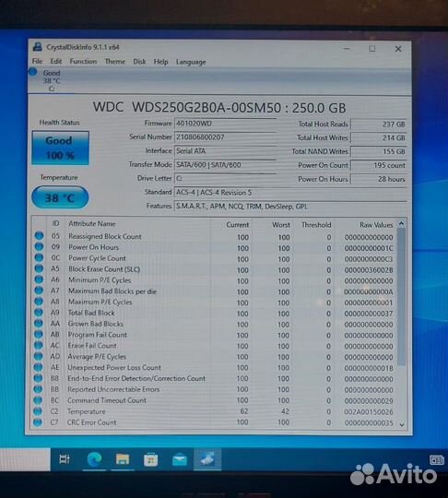Click the attribute list vertical scrollbar thumb

click(x=401, y=297)
